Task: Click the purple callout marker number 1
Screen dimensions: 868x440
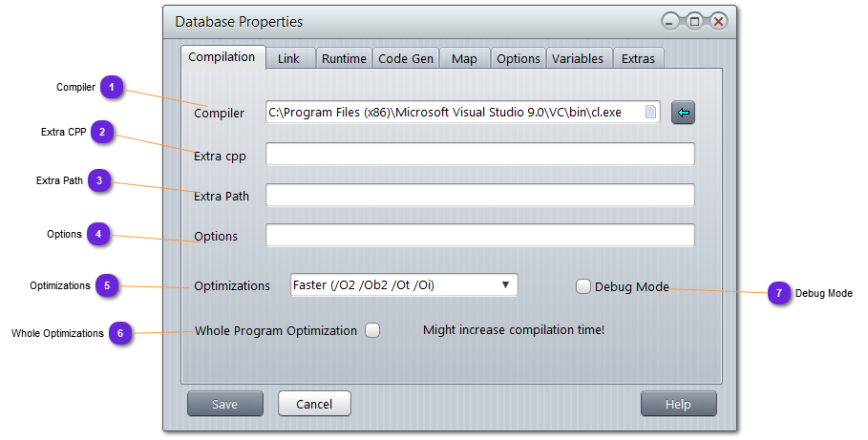Action: 113,88
